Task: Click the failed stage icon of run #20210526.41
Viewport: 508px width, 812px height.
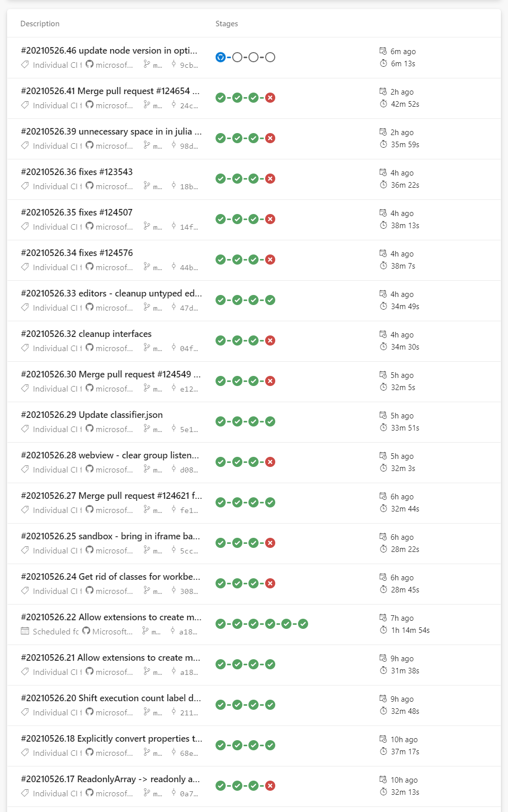Action: click(x=270, y=98)
